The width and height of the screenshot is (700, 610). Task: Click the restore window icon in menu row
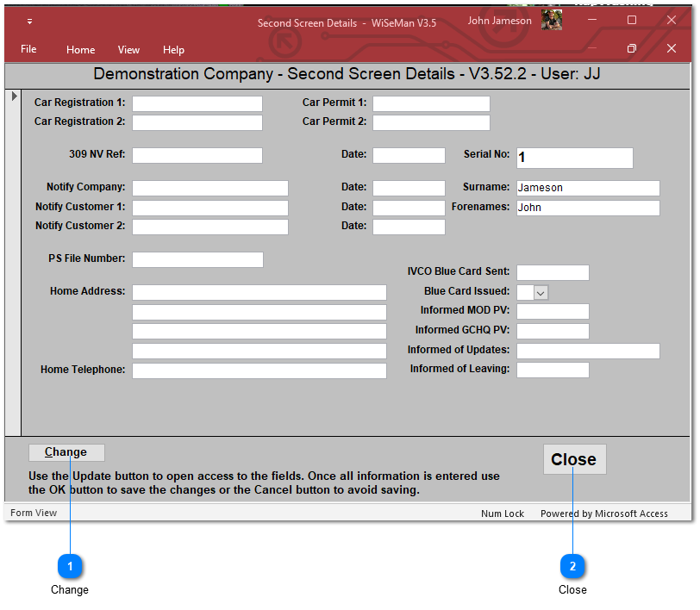coord(632,49)
